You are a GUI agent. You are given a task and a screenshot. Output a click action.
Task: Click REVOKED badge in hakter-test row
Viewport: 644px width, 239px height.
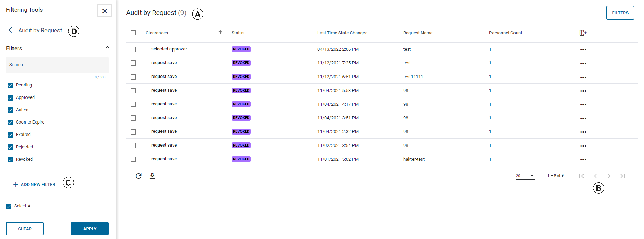[241, 159]
